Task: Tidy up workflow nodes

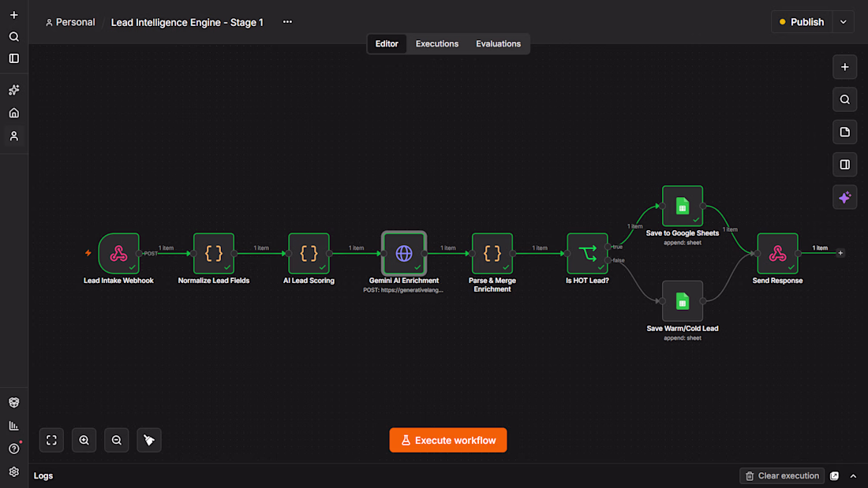Action: click(149, 441)
